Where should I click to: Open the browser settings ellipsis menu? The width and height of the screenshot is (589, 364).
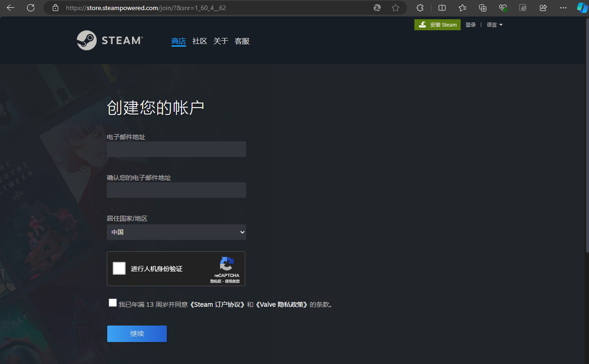click(x=563, y=8)
